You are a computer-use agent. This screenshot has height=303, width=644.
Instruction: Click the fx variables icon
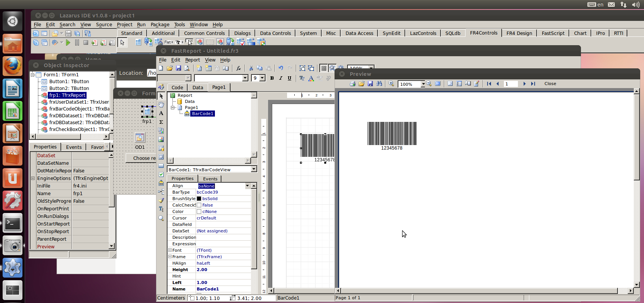tap(238, 68)
